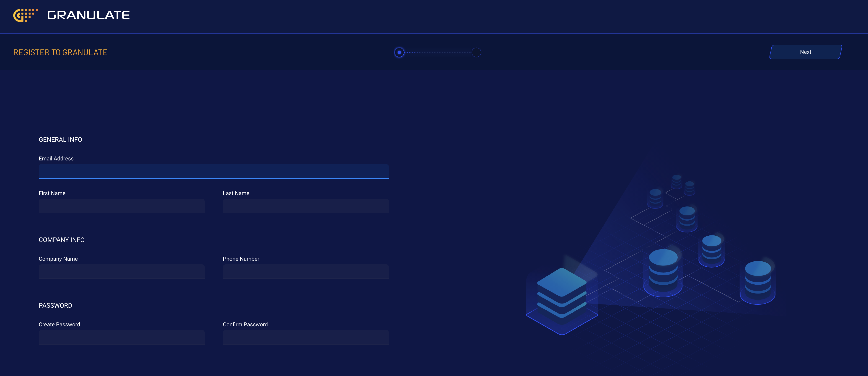The height and width of the screenshot is (376, 868).
Task: Focus the First Name field
Action: pyautogui.click(x=122, y=206)
